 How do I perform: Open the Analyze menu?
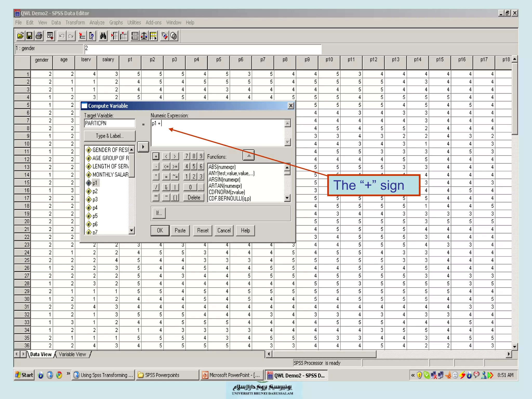pyautogui.click(x=97, y=23)
